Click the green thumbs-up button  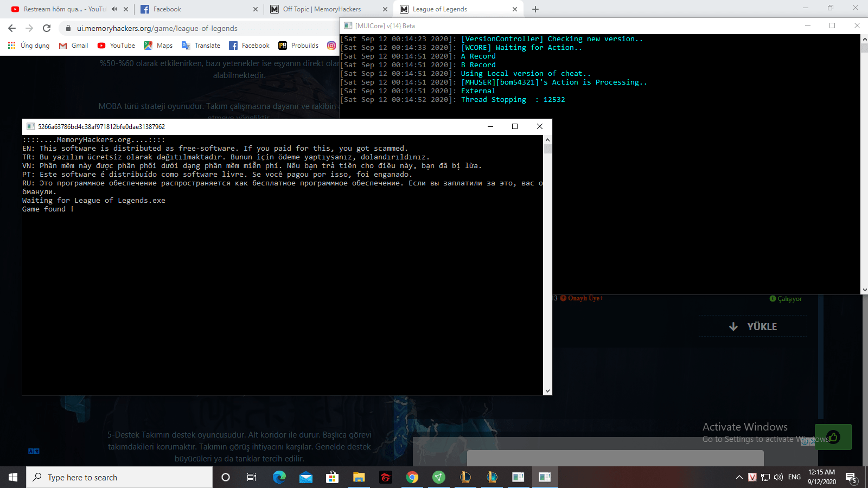click(x=833, y=437)
